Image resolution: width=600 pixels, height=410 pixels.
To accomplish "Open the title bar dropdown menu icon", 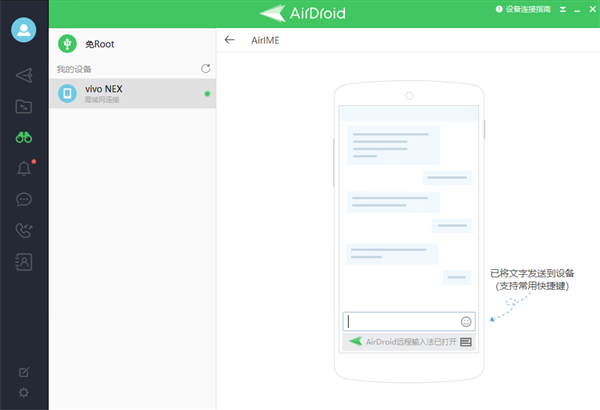I will 563,9.
